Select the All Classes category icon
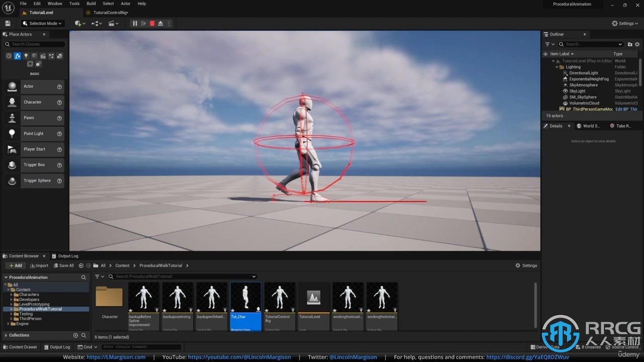Image resolution: width=644 pixels, height=362 pixels. [x=39, y=64]
